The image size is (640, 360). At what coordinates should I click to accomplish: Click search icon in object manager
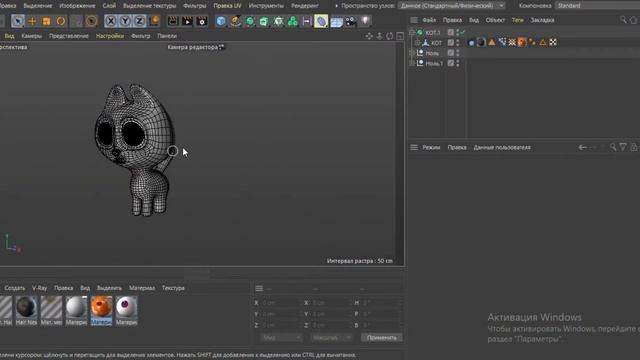pyautogui.click(x=623, y=20)
